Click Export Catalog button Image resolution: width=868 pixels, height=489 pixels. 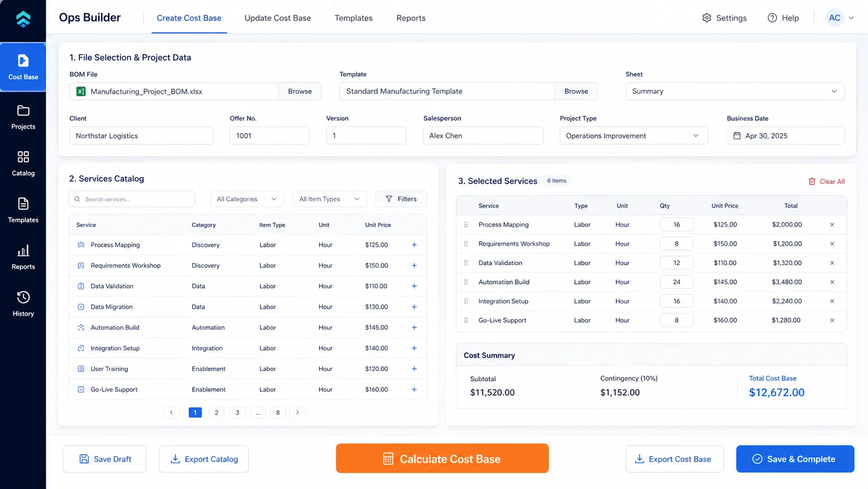pyautogui.click(x=204, y=459)
